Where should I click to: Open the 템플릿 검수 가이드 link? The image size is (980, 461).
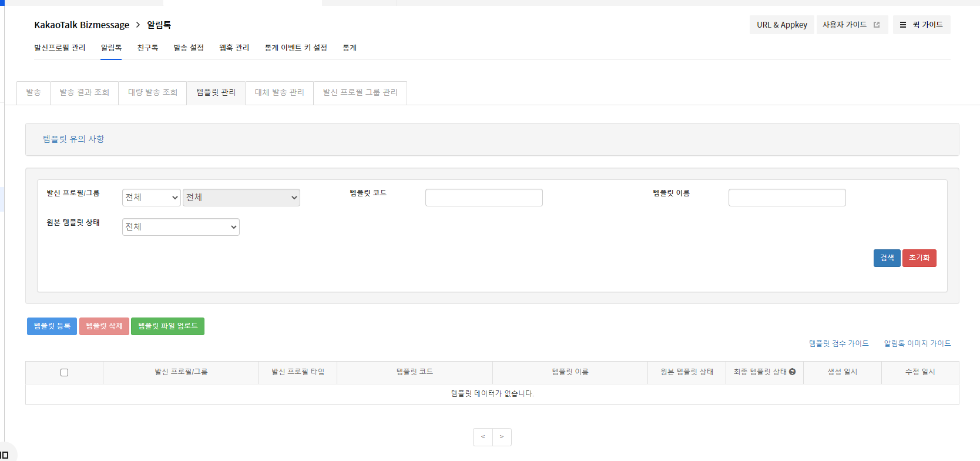pos(839,343)
